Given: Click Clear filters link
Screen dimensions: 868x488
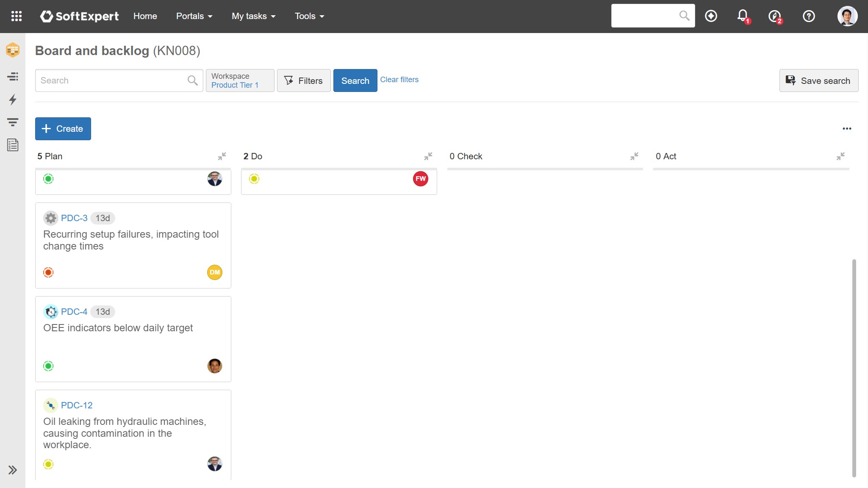Looking at the screenshot, I should click(x=399, y=80).
